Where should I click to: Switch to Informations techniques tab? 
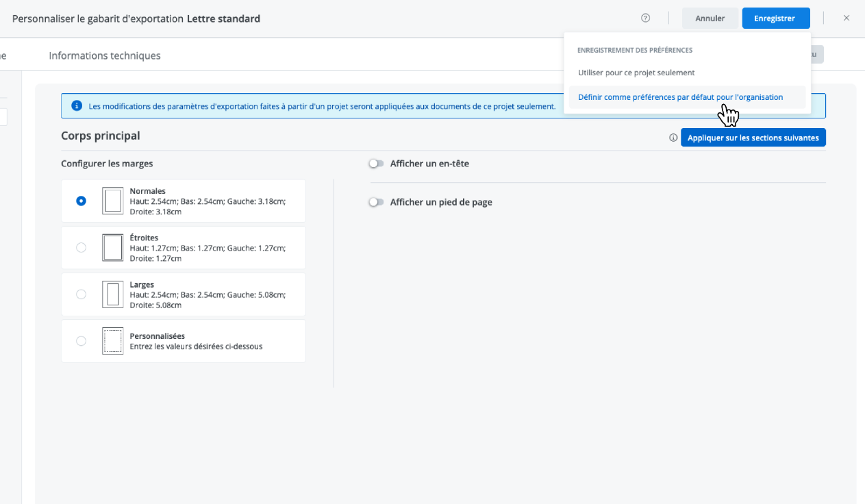pyautogui.click(x=105, y=55)
